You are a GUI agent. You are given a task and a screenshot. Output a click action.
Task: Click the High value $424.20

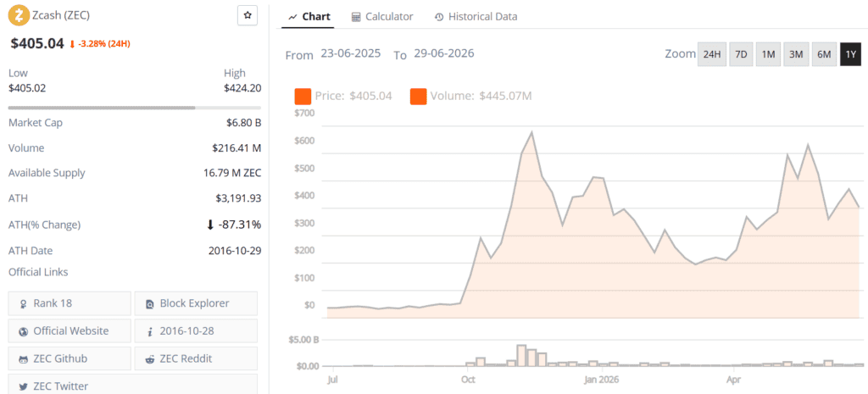(242, 87)
